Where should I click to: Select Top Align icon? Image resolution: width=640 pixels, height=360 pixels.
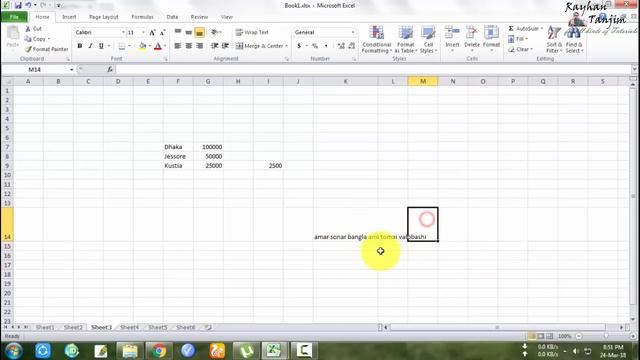[178, 32]
